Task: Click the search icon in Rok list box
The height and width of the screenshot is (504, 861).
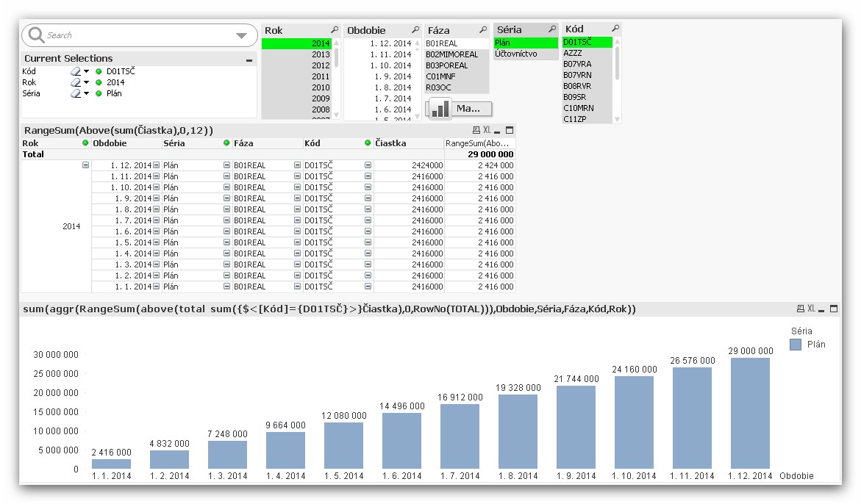Action: click(x=335, y=30)
